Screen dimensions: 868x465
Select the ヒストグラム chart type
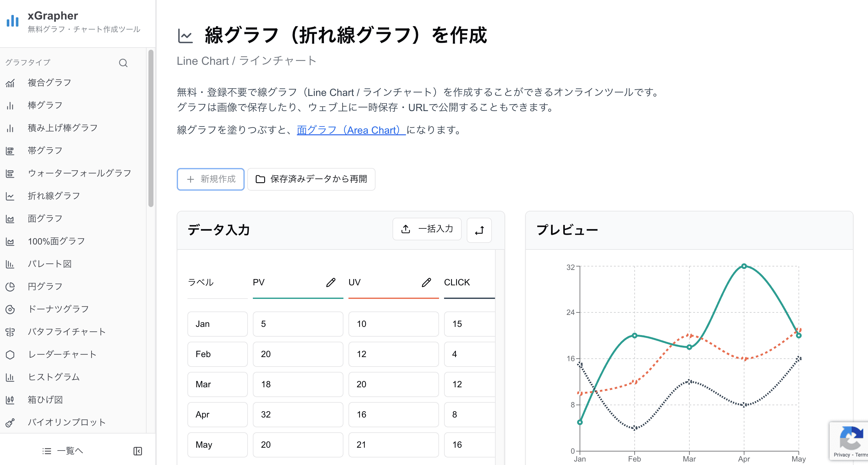[x=53, y=377]
